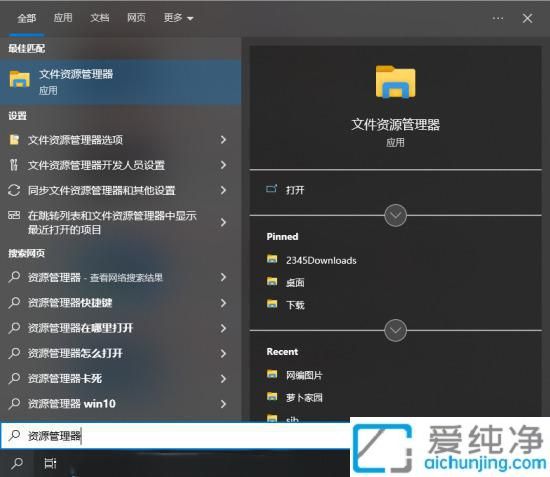Screen dimensions: 550x477
Task: Open the pinned 下载 folder
Action: click(x=295, y=305)
